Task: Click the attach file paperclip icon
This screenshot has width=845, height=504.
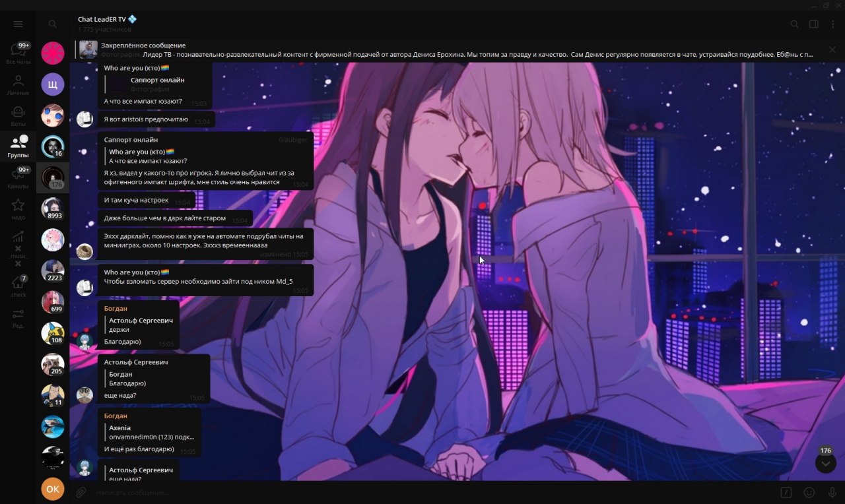Action: click(x=81, y=492)
